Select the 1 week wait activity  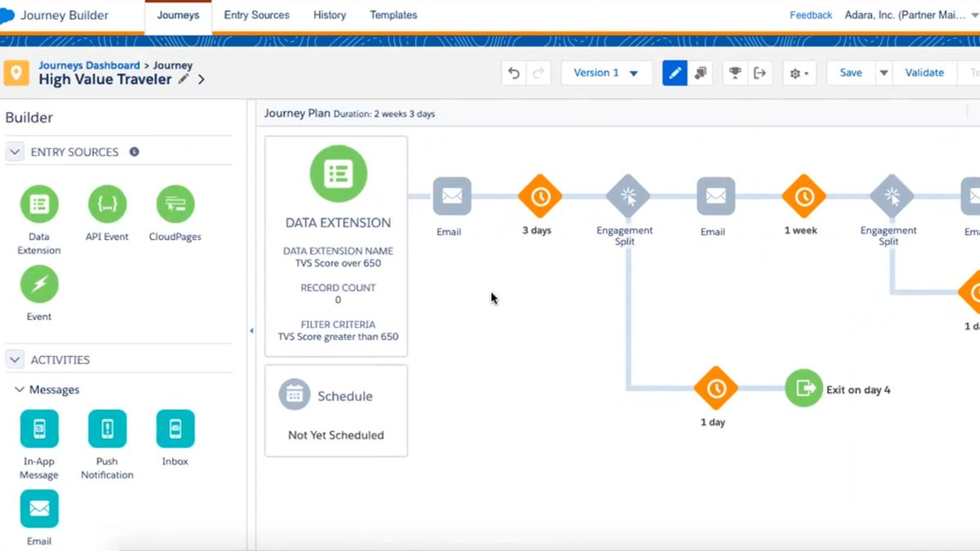[x=804, y=196]
